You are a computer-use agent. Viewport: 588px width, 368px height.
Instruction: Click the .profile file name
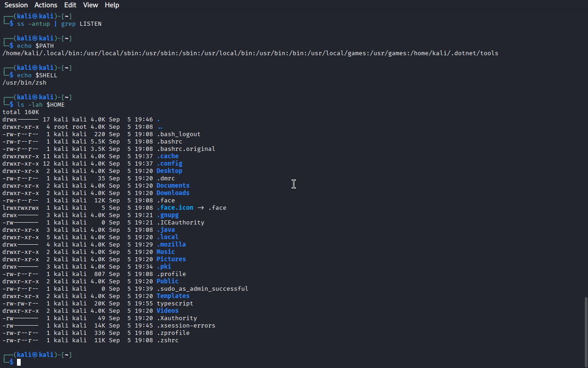171,274
